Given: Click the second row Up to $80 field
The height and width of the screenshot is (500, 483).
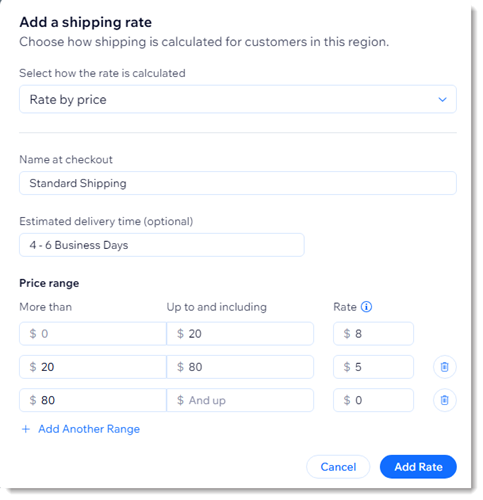Looking at the screenshot, I should click(x=240, y=367).
